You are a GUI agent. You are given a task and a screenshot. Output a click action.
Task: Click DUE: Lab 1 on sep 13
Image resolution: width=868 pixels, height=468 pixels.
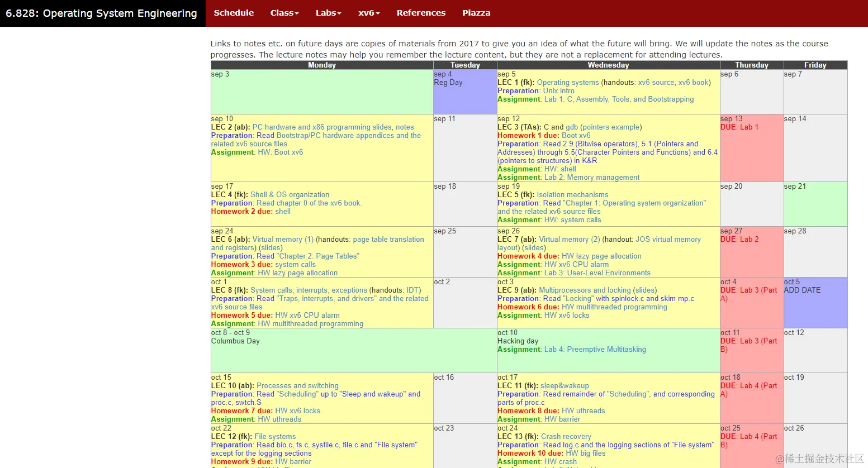click(x=739, y=127)
